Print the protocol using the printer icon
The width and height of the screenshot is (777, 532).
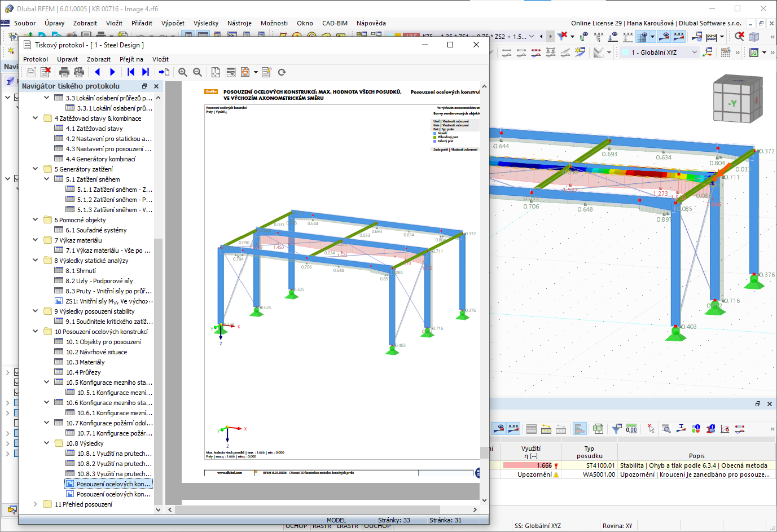pyautogui.click(x=64, y=72)
